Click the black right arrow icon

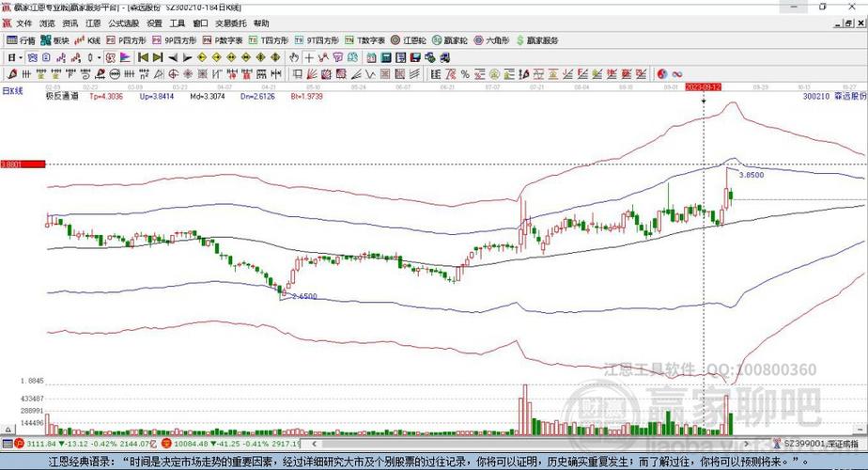pyautogui.click(x=187, y=57)
